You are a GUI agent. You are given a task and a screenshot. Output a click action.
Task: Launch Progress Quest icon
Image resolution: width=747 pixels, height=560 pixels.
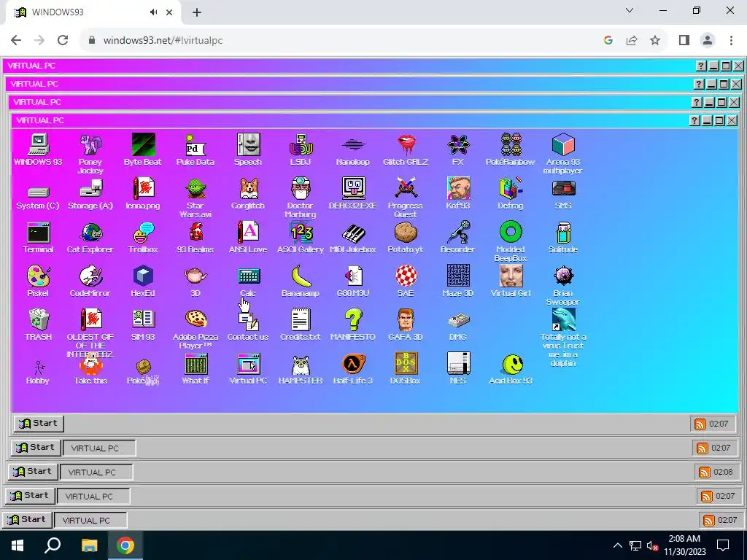406,197
